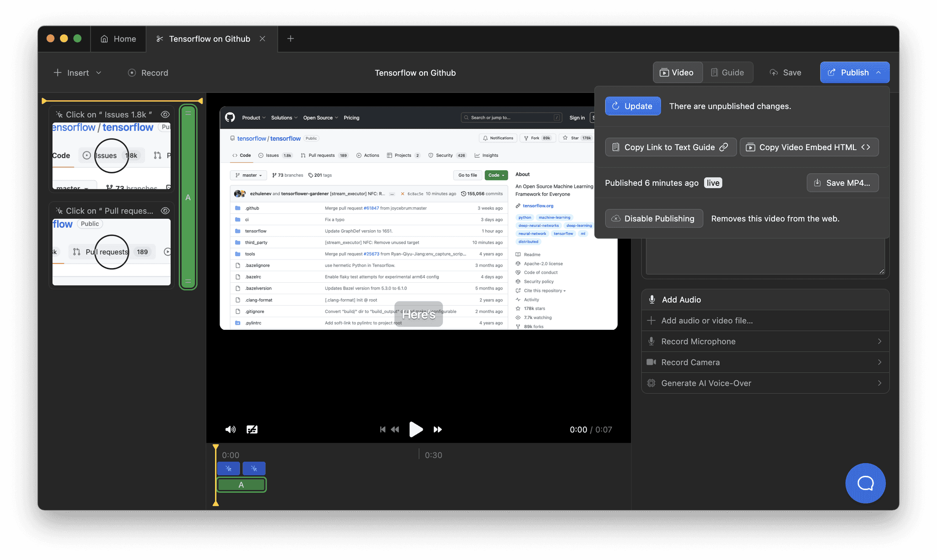Copy Link to Text Guide
This screenshot has width=937, height=560.
tap(670, 147)
